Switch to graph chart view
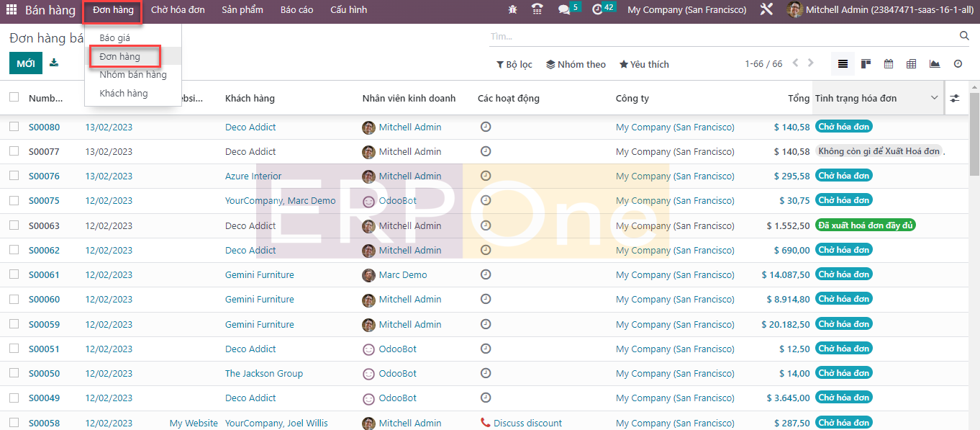Image resolution: width=980 pixels, height=430 pixels. click(935, 64)
